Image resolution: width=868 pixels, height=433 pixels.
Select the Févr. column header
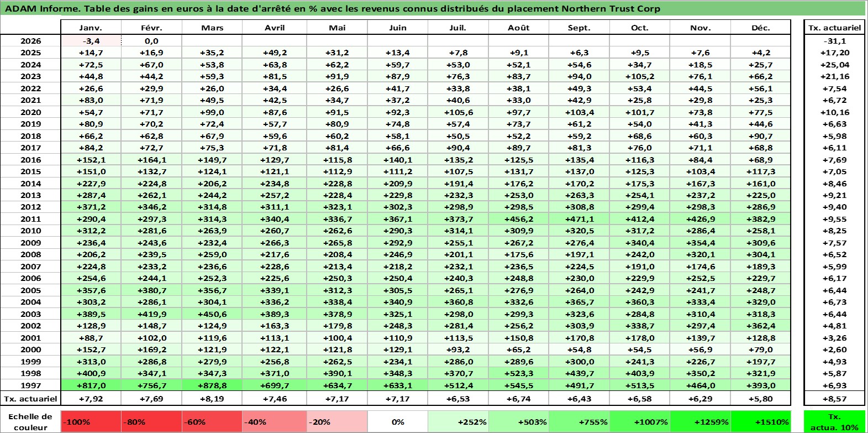pos(151,28)
